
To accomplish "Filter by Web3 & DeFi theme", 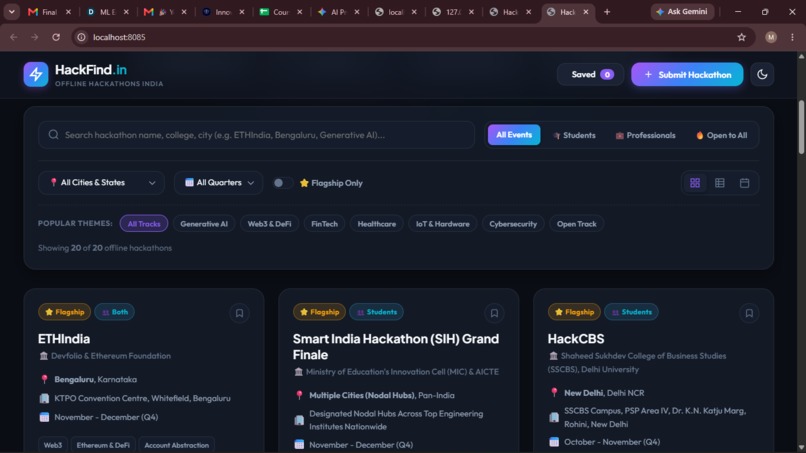I will coord(269,224).
